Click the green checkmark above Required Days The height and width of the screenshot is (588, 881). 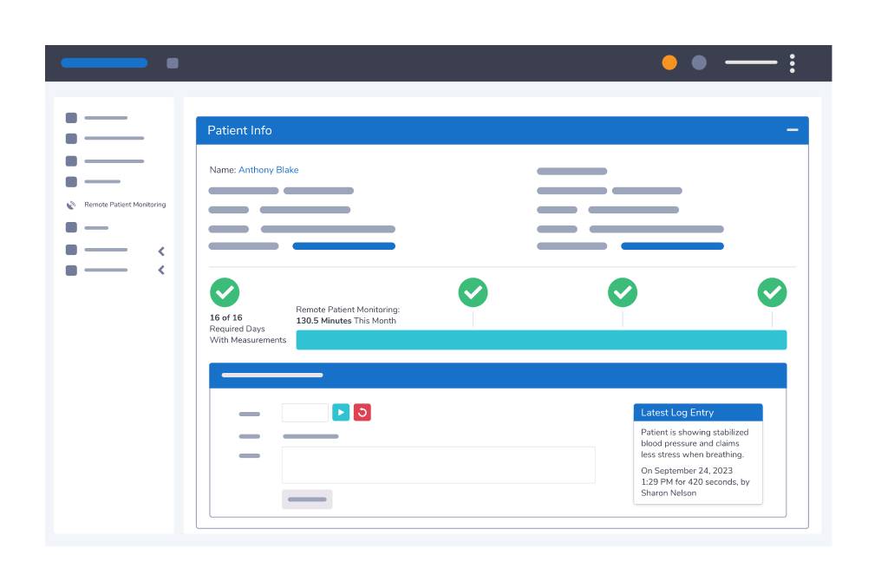(x=225, y=292)
